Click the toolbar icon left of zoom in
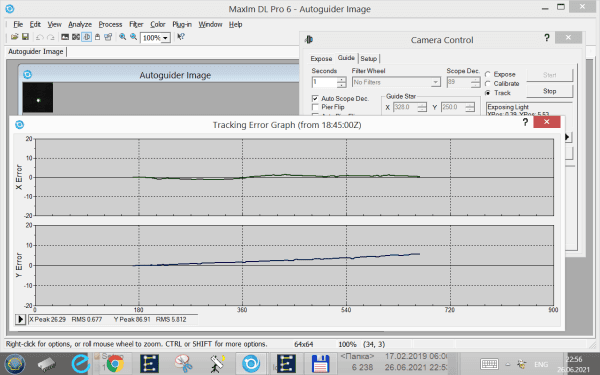The height and width of the screenshot is (375, 600). [108, 37]
